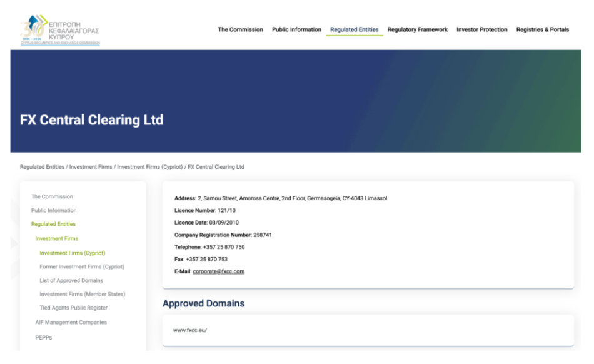Open List of Approved Domains
The height and width of the screenshot is (364, 594).
coord(71,281)
